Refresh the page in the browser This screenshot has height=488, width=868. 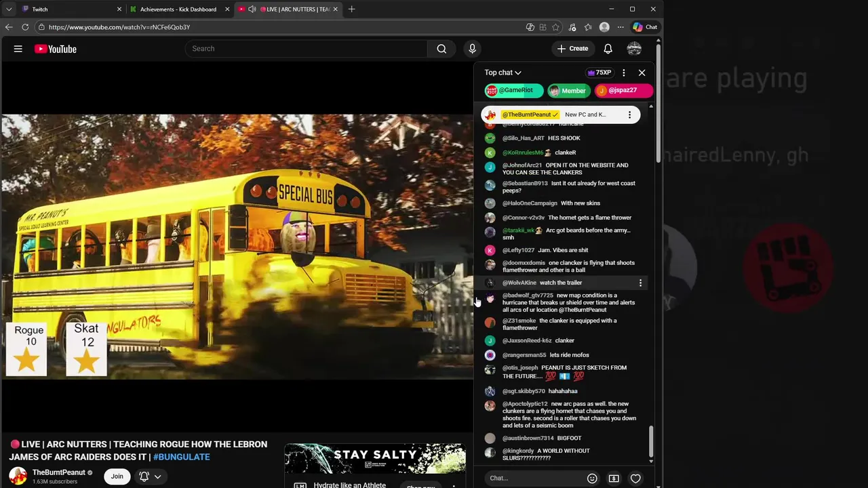25,27
